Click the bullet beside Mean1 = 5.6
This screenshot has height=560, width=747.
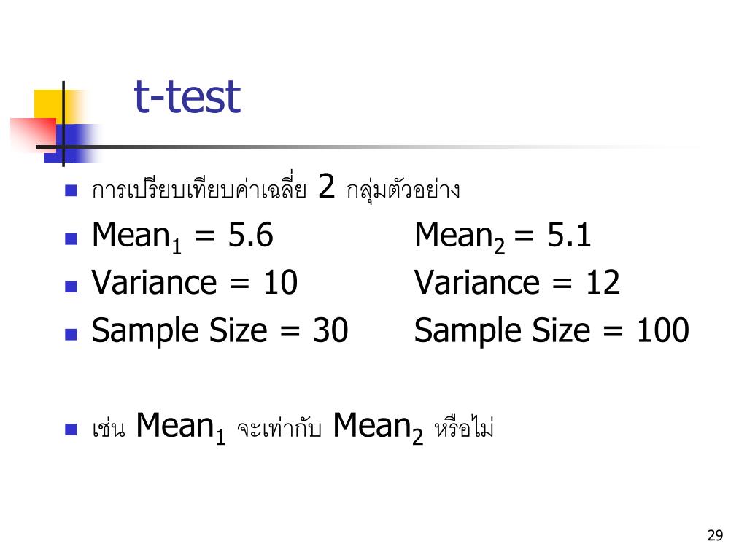71,238
